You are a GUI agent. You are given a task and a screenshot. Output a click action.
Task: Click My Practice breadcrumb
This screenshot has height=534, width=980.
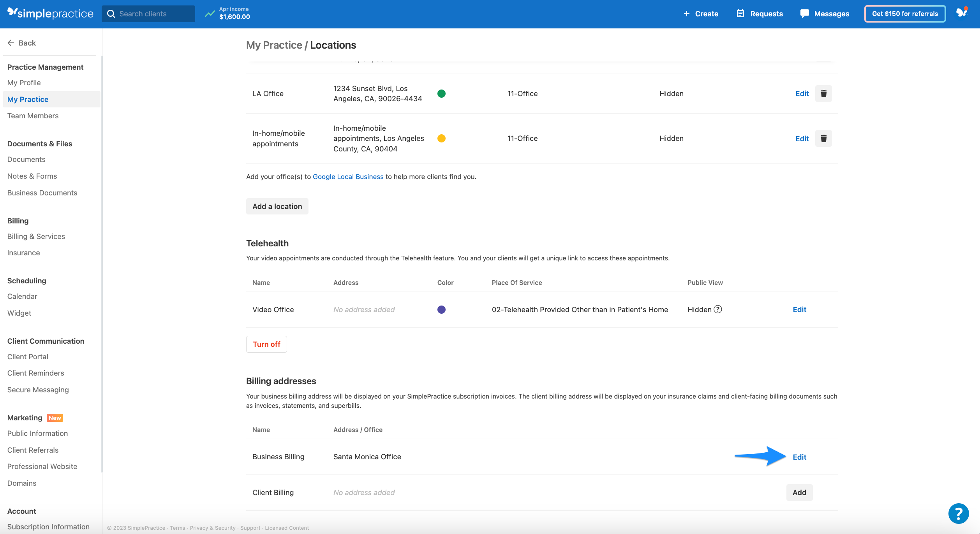tap(274, 45)
